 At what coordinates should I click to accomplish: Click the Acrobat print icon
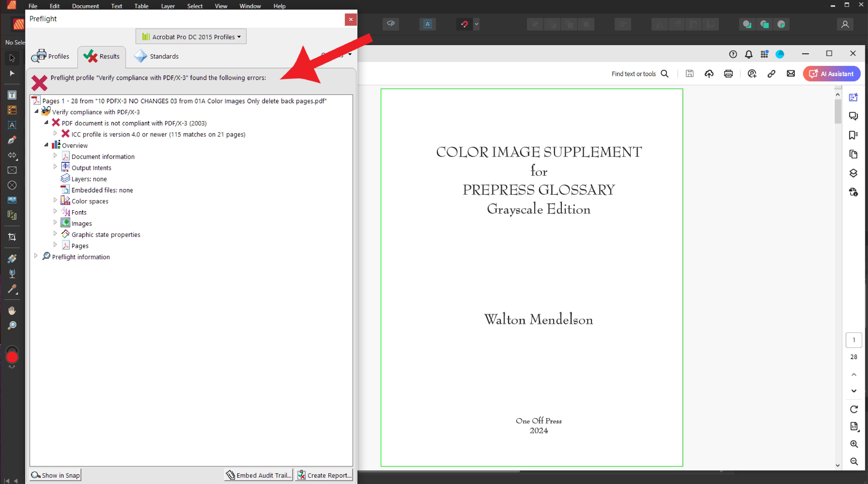click(728, 74)
